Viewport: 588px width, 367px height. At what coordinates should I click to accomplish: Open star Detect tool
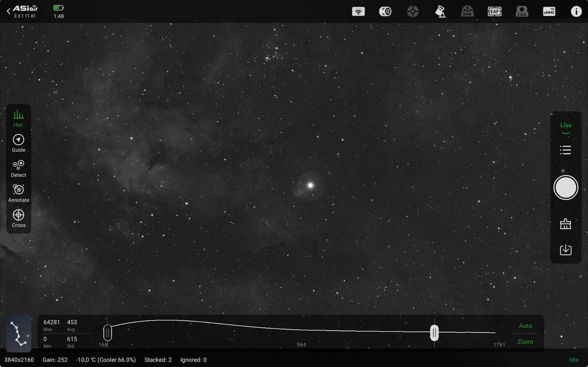click(x=18, y=168)
